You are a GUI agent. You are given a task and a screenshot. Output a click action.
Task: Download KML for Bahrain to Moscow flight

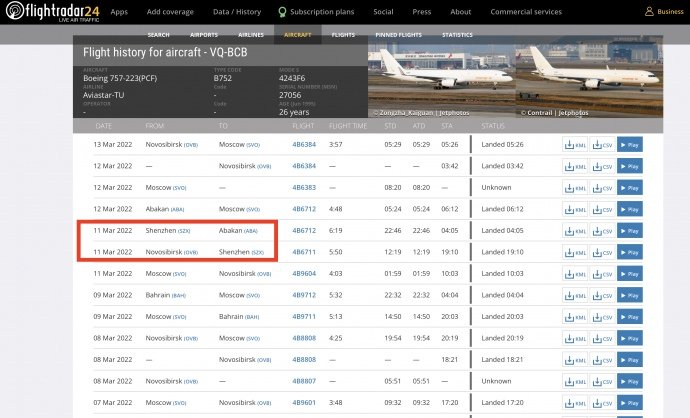click(574, 294)
